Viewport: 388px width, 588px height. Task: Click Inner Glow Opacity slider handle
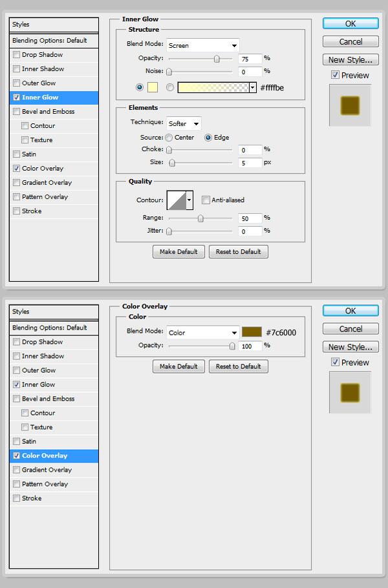point(217,59)
